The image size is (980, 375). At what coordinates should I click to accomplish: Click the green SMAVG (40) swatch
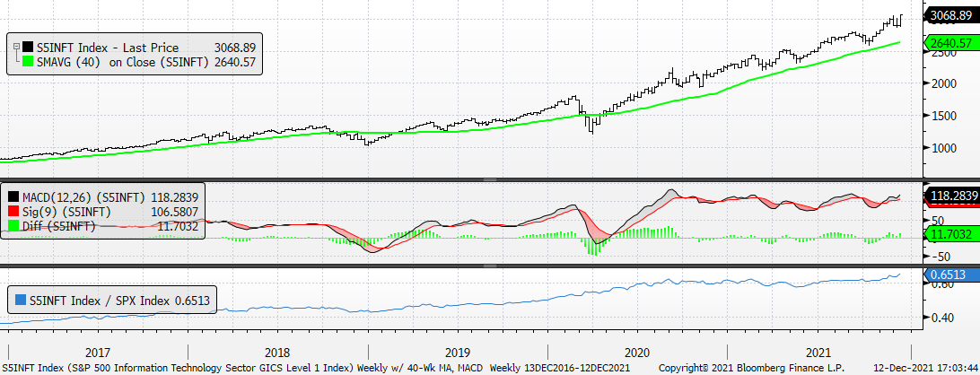(x=28, y=61)
